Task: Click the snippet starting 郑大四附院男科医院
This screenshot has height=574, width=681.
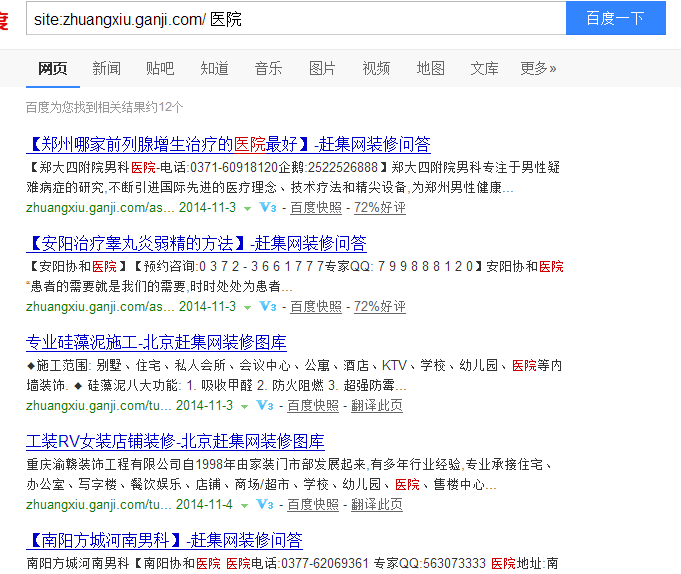Action: click(x=293, y=178)
